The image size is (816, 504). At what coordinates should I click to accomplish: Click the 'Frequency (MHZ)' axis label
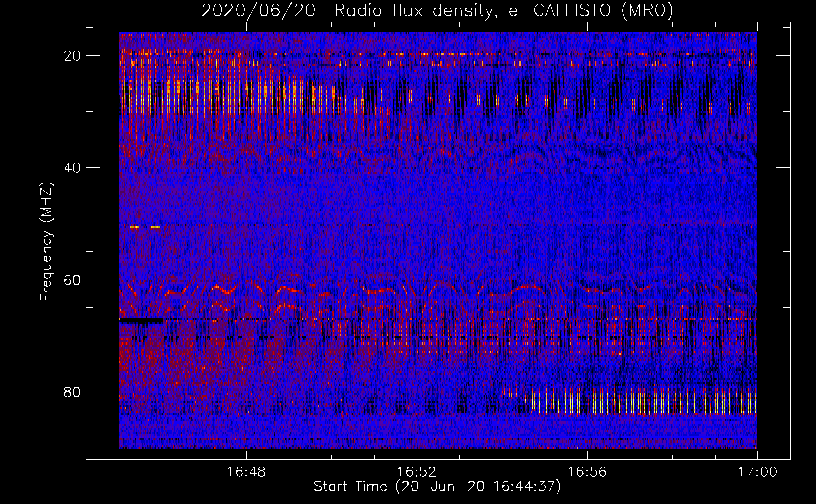pos(46,242)
